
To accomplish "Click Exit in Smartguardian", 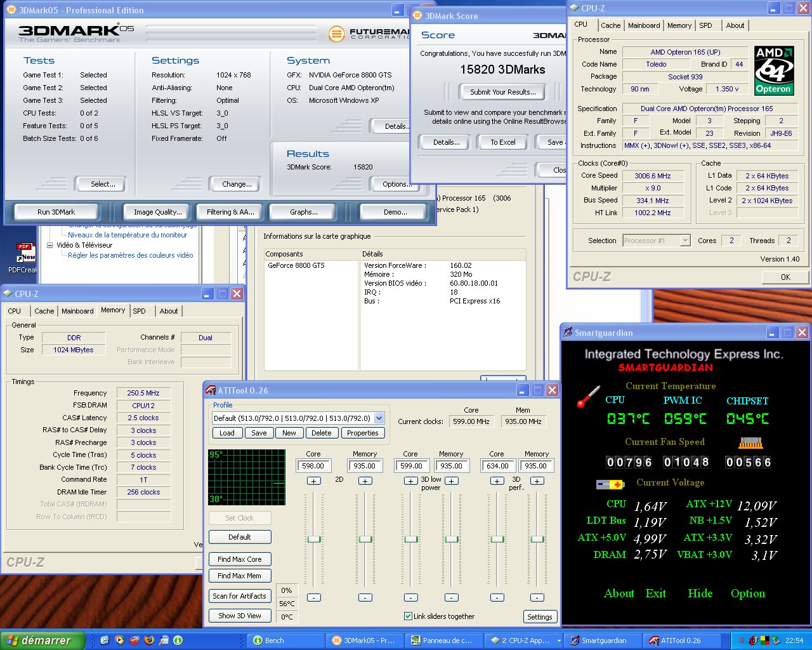I will tap(656, 594).
